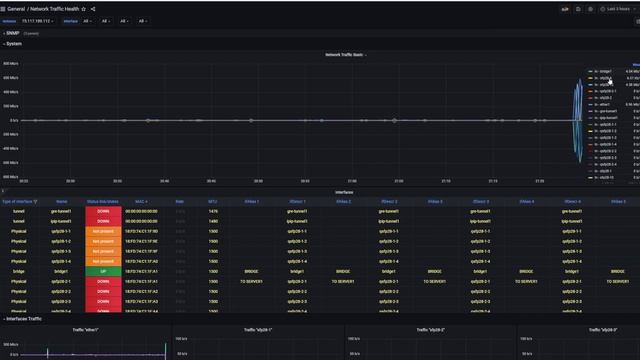Click the filter icon on Type of interface column
640x360 pixels.
click(36, 202)
